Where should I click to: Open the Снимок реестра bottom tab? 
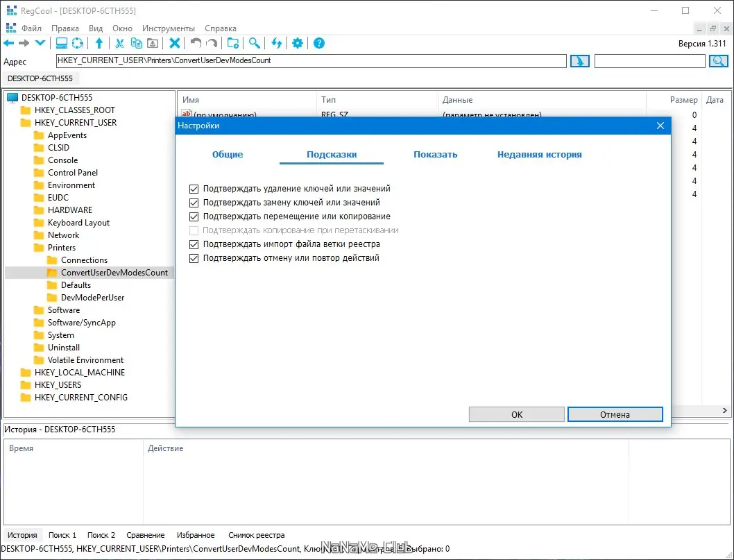pyautogui.click(x=257, y=535)
